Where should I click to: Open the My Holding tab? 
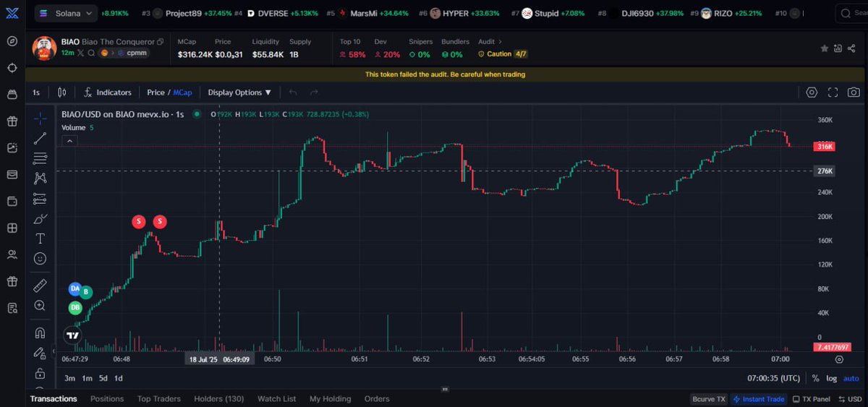pyautogui.click(x=330, y=398)
